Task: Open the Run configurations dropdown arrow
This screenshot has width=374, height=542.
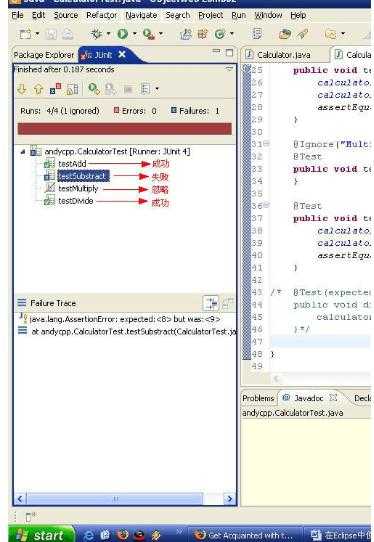Action: [x=134, y=34]
